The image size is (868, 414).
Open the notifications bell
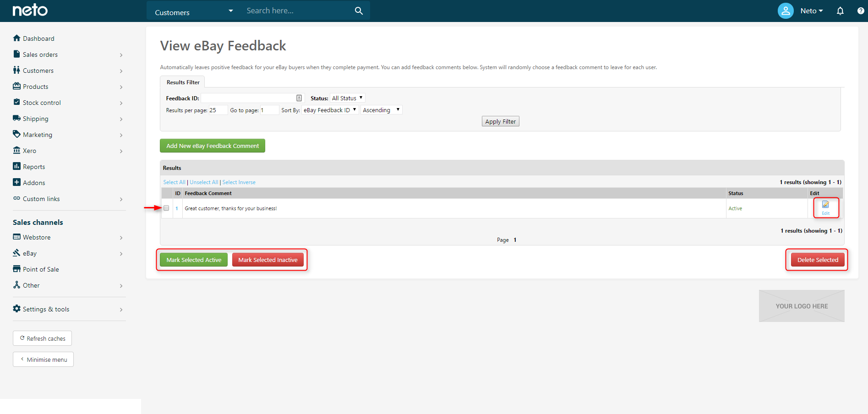pyautogui.click(x=840, y=11)
